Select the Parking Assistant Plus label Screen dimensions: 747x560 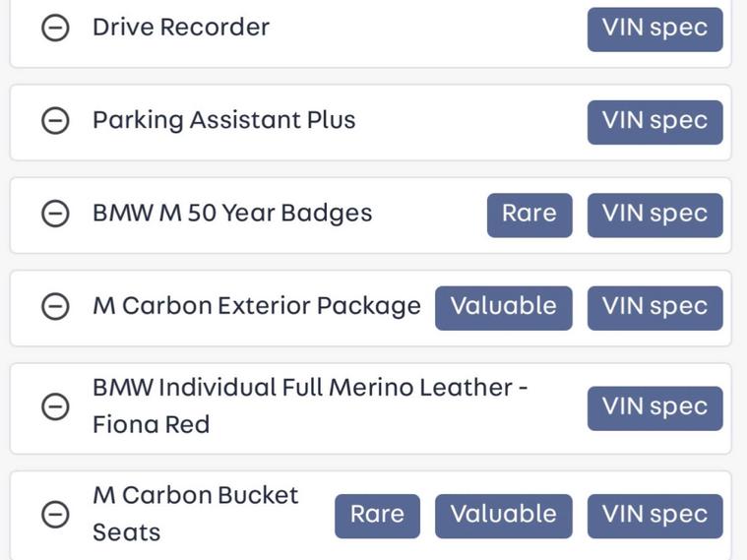pos(223,120)
